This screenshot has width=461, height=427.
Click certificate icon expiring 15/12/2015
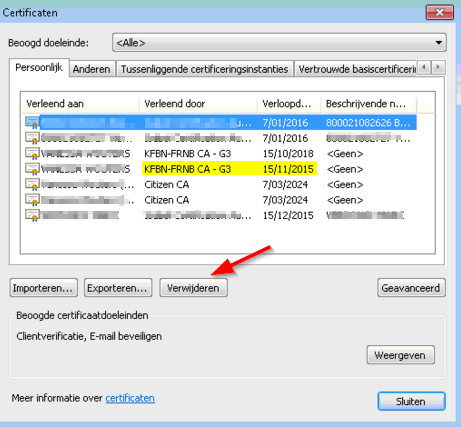[x=32, y=215]
